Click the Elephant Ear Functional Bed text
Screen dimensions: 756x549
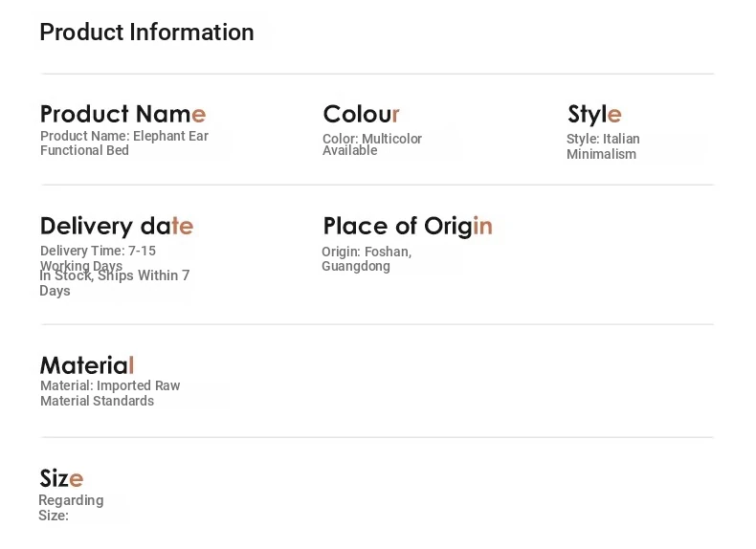124,143
